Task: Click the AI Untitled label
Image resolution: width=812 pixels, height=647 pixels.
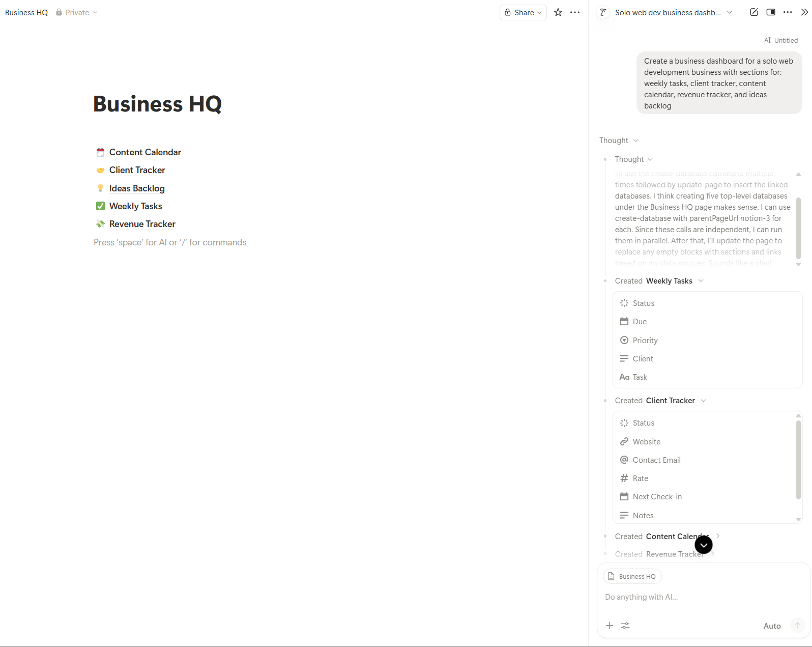Action: coord(781,40)
